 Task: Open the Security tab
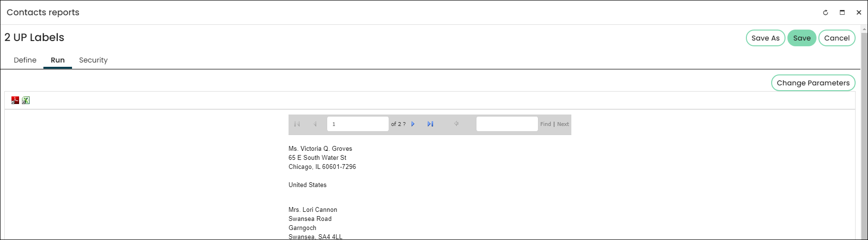coord(93,60)
